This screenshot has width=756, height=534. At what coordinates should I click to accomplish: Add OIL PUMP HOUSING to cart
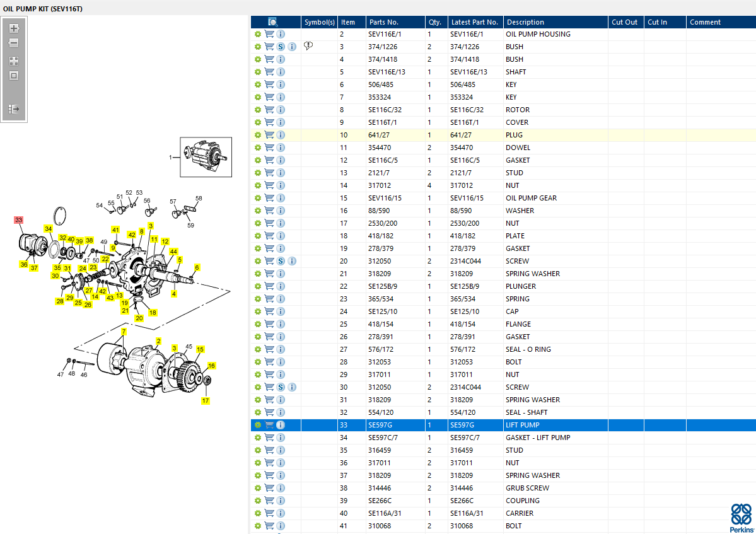(x=269, y=34)
